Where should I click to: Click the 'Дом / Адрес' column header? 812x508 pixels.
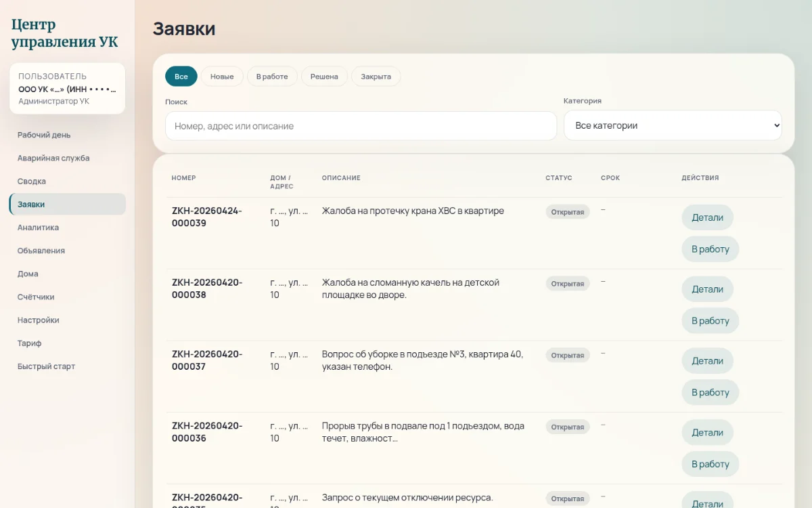tap(281, 182)
